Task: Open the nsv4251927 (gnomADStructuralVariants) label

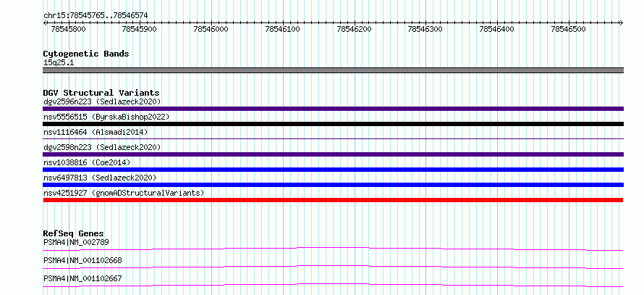Action: click(124, 193)
